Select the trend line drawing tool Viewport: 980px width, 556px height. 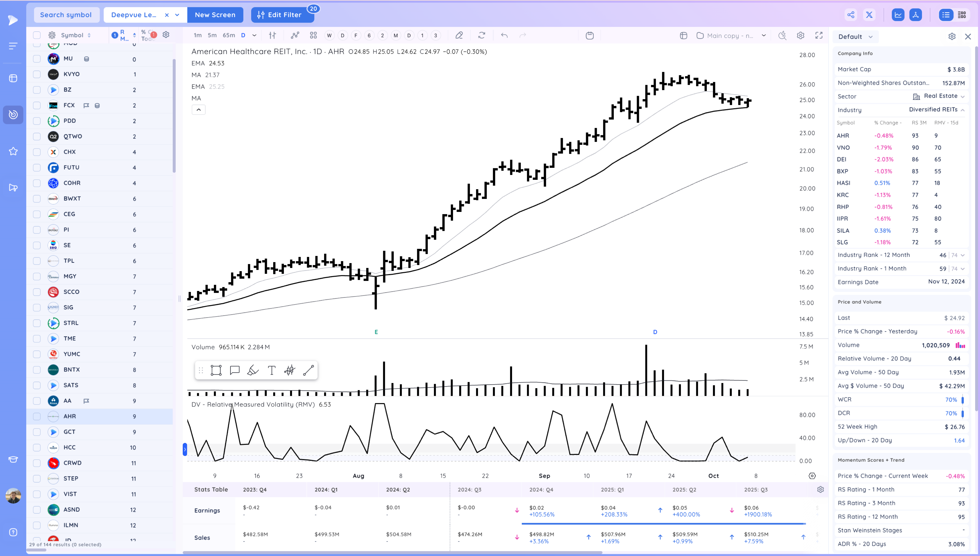[308, 370]
